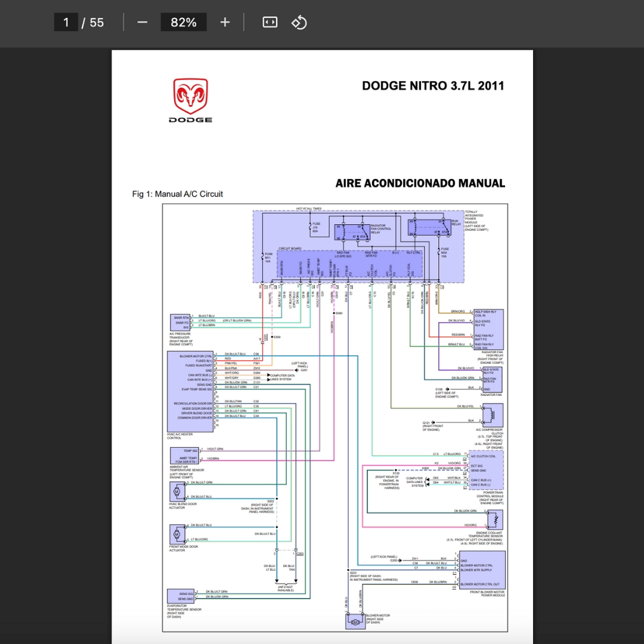Click the Fig 1 Manual A/C Circuit caption
The height and width of the screenshot is (644, 644).
[x=178, y=194]
